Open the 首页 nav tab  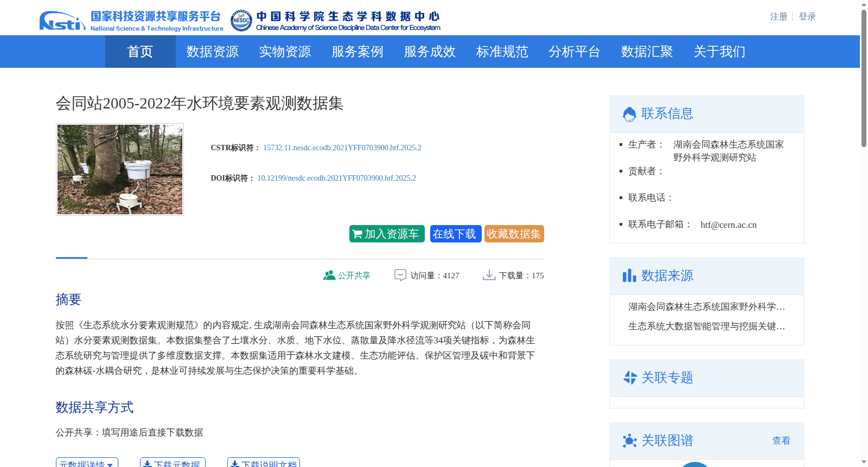pyautogui.click(x=140, y=52)
